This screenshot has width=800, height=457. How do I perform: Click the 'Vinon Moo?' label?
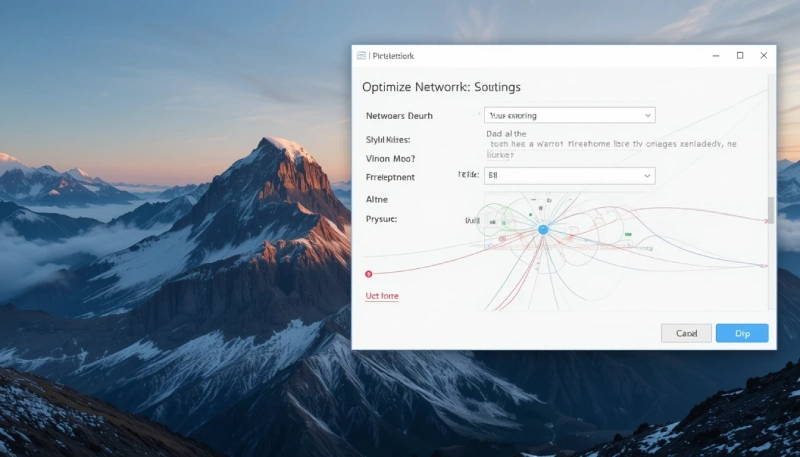(390, 159)
